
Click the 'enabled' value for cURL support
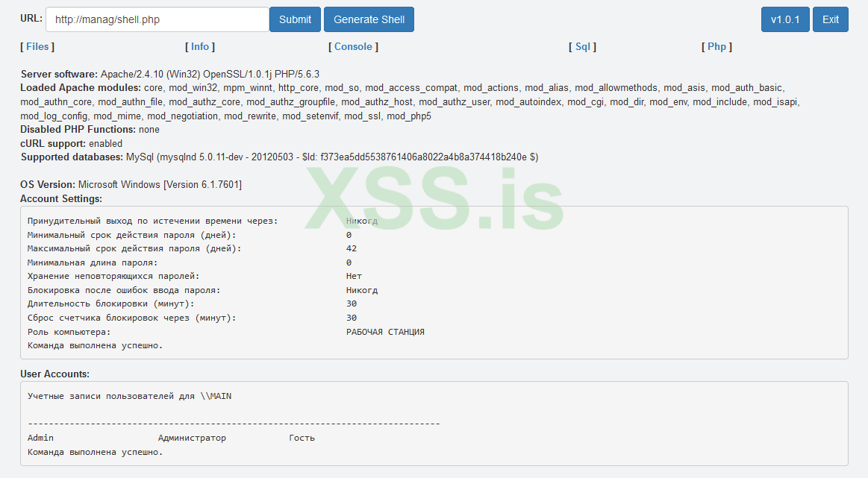click(x=106, y=143)
